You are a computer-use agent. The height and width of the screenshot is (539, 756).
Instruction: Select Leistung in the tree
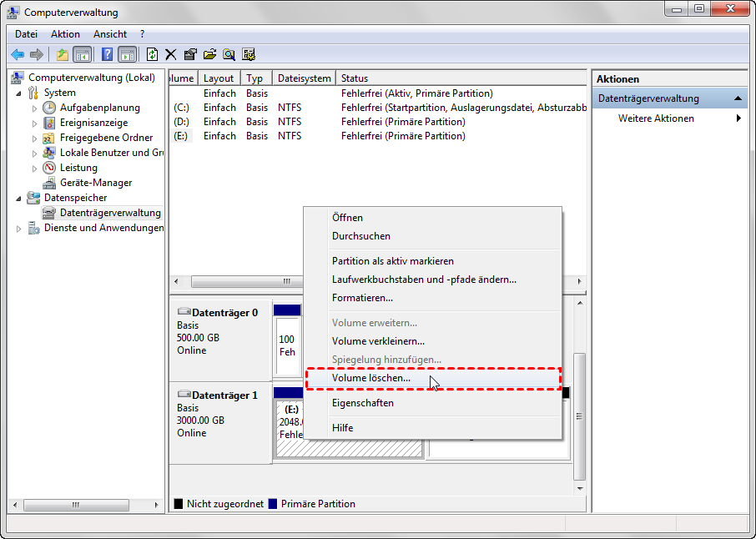(78, 168)
